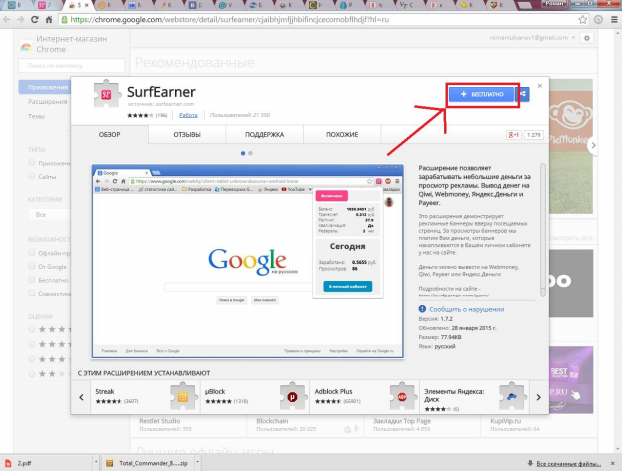This screenshot has height=471, width=622.
Task: Open the ПОДДЕРЖКА tab
Action: coord(264,135)
